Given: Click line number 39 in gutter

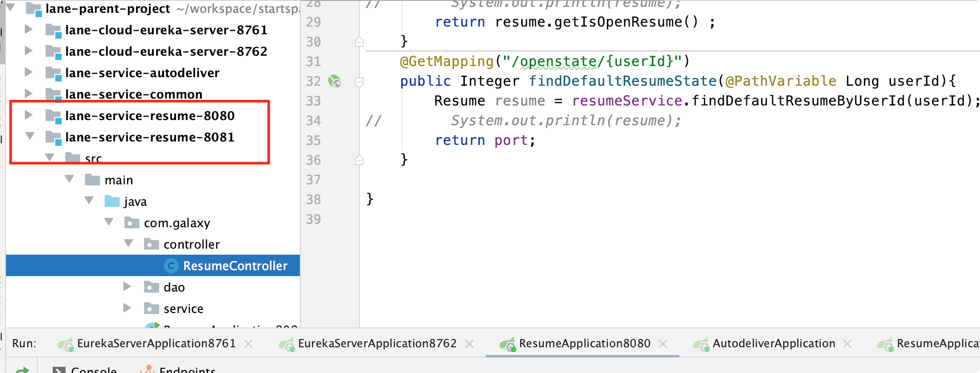Looking at the screenshot, I should pyautogui.click(x=313, y=219).
